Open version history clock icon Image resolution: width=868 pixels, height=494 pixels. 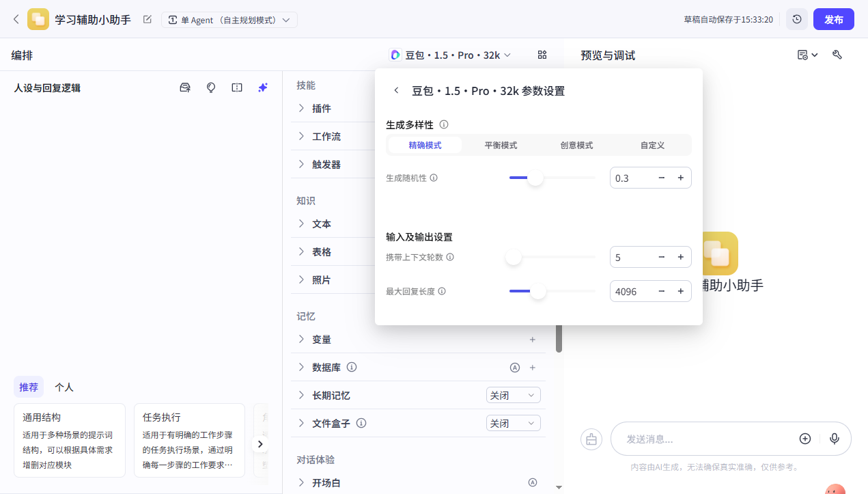[x=796, y=19]
